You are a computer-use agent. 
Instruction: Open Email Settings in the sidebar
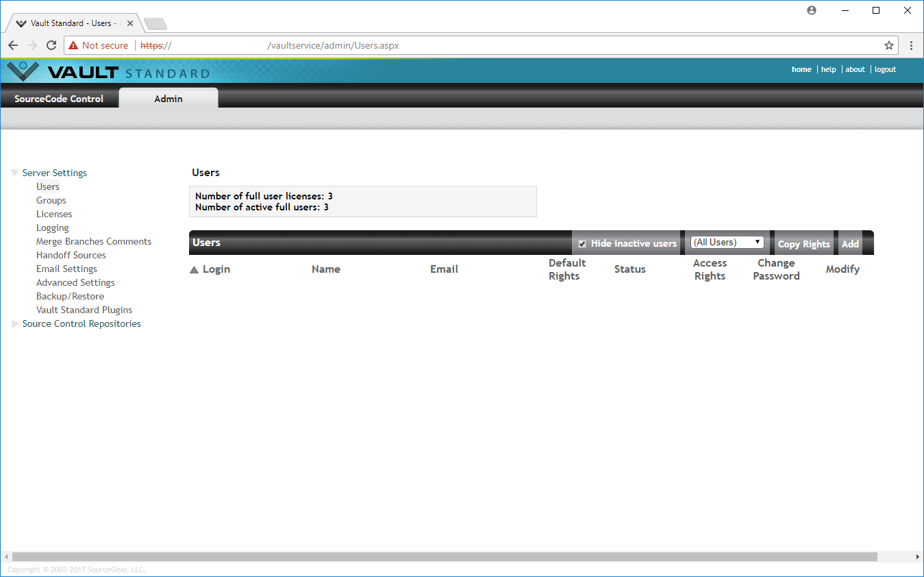tap(66, 269)
